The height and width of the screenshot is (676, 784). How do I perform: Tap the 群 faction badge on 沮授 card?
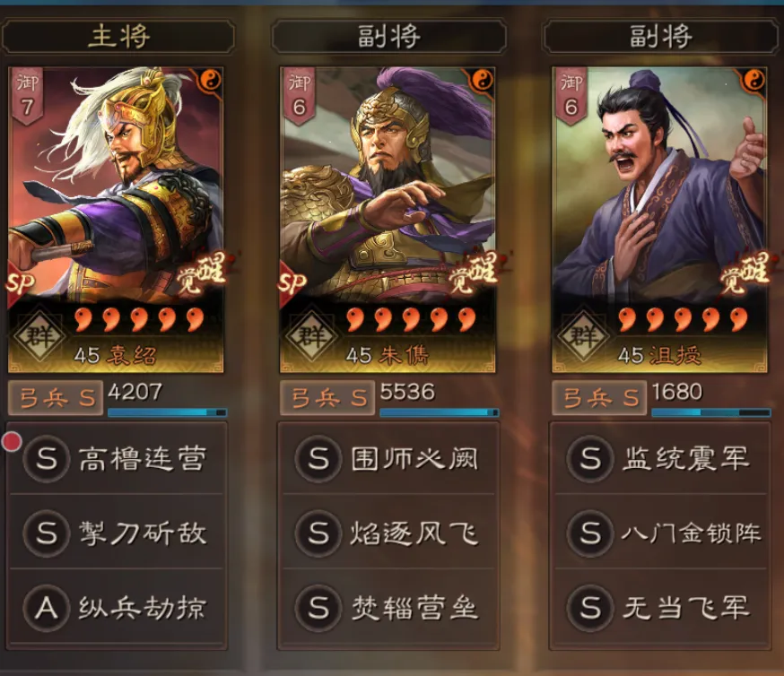[x=583, y=335]
